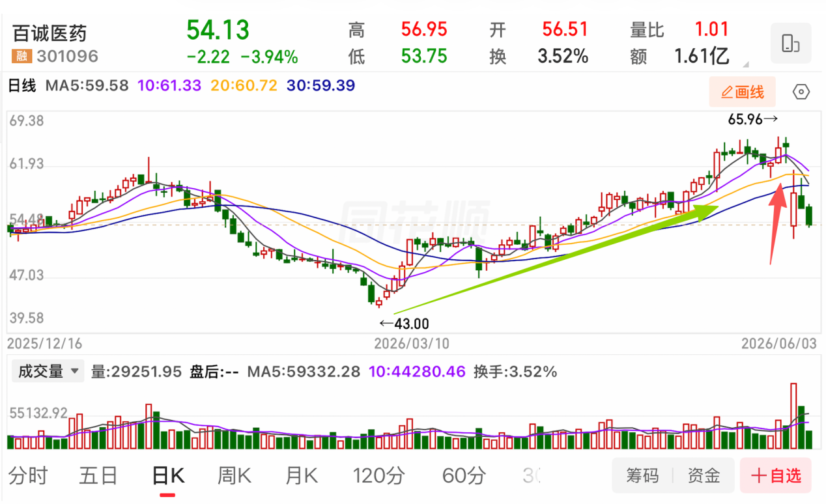Tap purple volume MA10 44280.46
Screen dimensions: 826x504
pyautogui.click(x=418, y=372)
